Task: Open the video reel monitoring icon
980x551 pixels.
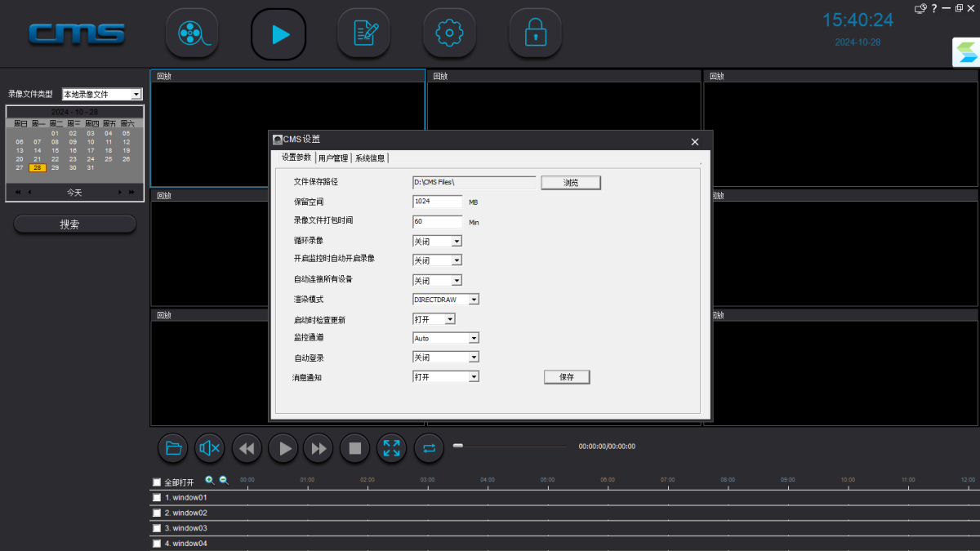Action: tap(192, 33)
